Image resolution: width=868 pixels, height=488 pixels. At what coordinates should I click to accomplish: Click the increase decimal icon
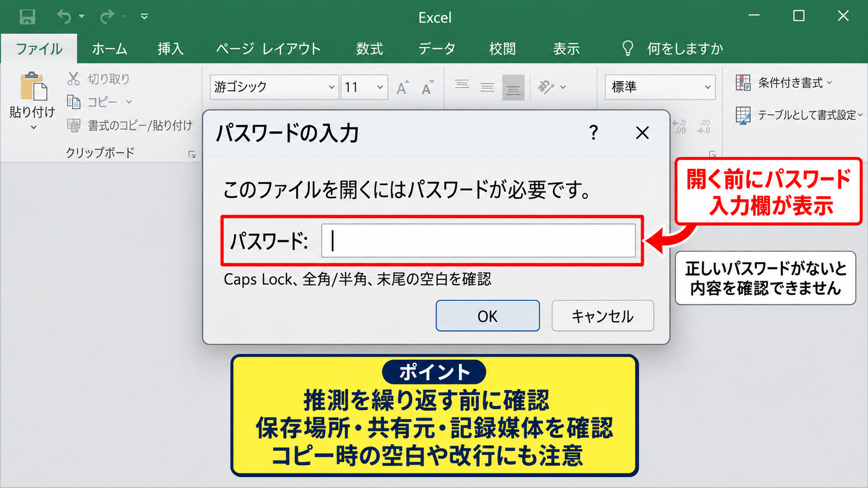(679, 127)
